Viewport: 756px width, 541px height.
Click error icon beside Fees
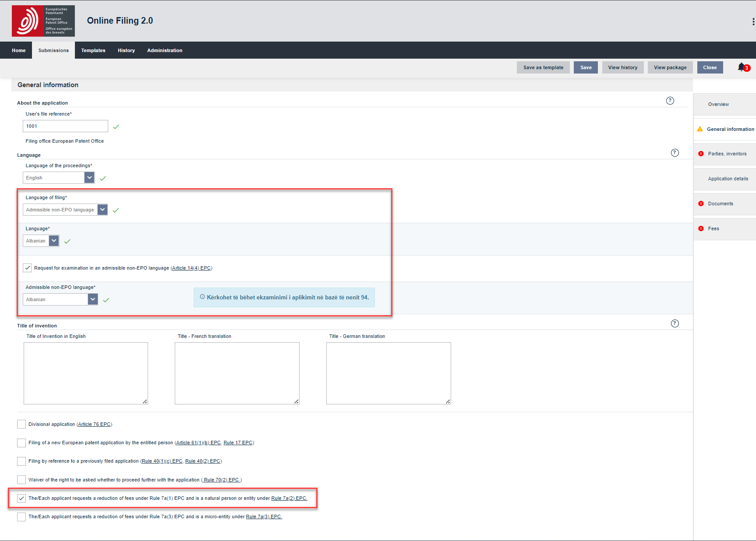[x=701, y=228]
